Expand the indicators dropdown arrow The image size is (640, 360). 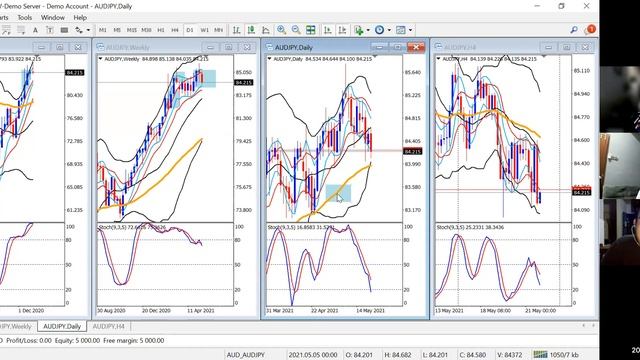point(368,30)
